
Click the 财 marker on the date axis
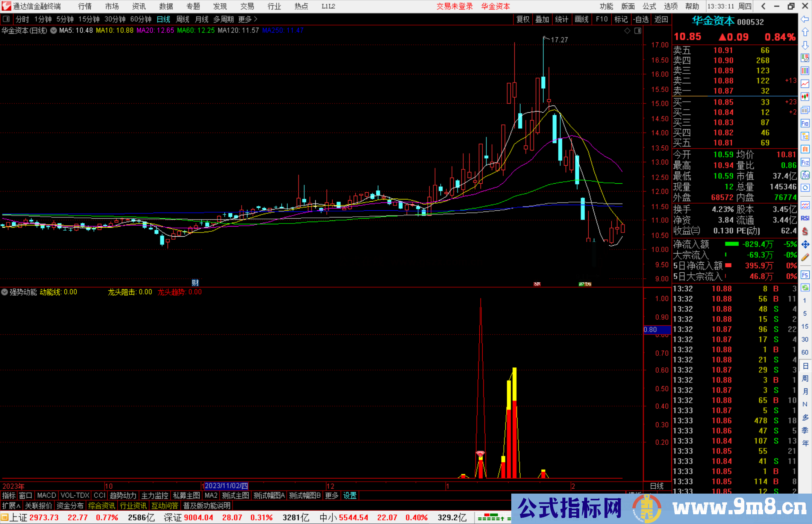195,282
